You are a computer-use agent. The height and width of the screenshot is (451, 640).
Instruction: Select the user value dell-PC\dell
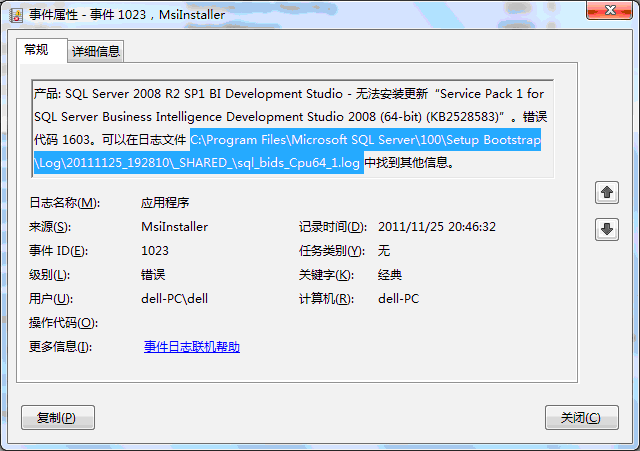(x=174, y=299)
